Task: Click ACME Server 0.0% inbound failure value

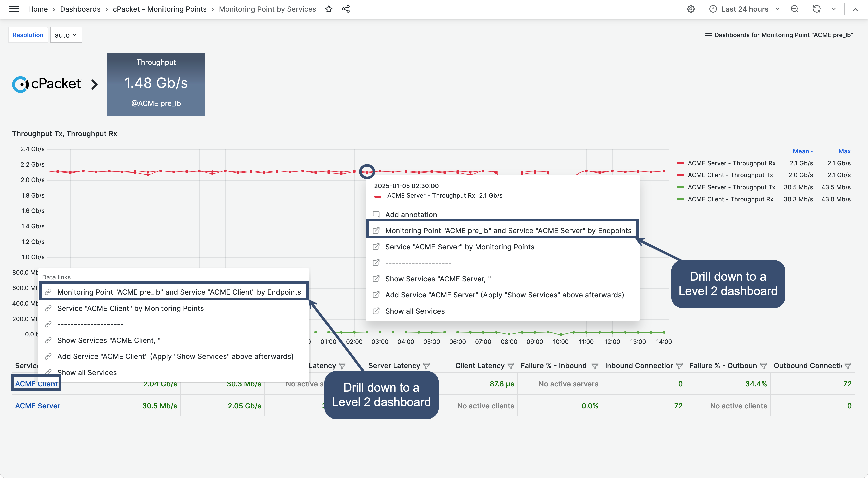Action: point(590,406)
